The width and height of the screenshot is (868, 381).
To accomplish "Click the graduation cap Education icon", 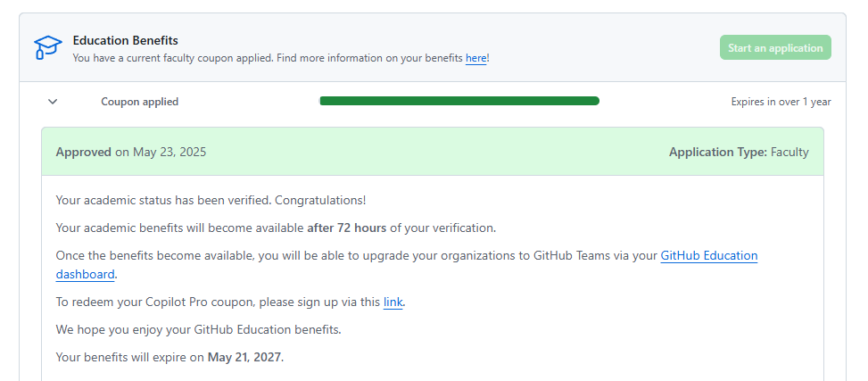I will tap(47, 47).
